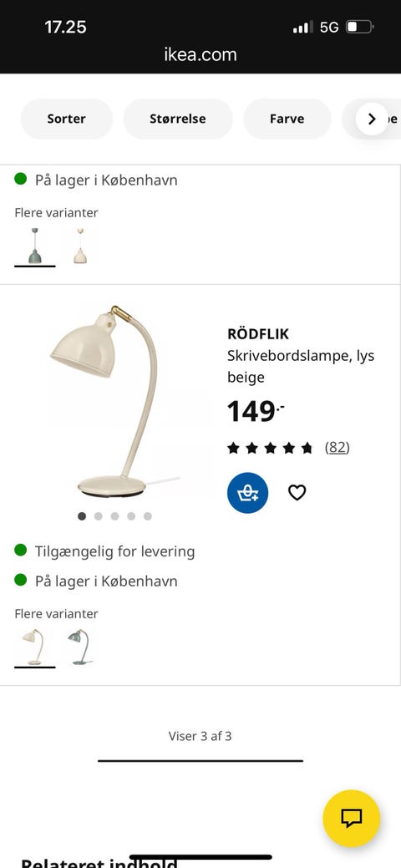The width and height of the screenshot is (401, 868).
Task: Open the 82 reviews link
Action: (338, 447)
